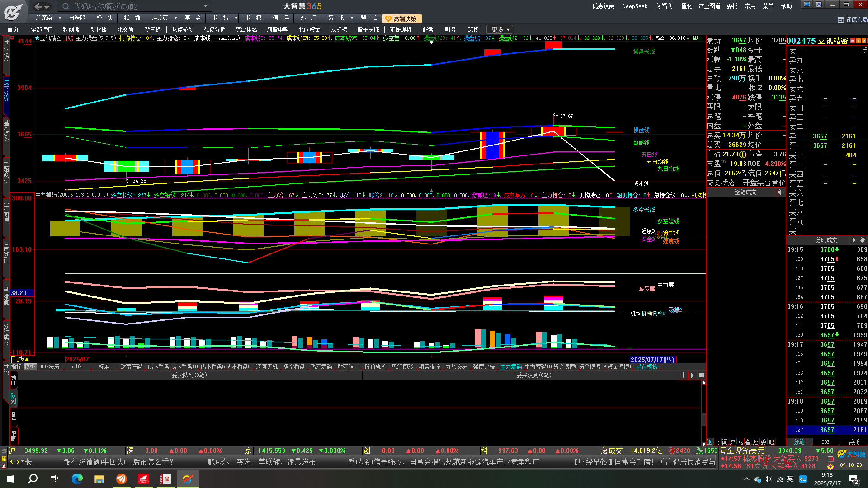Select the 主力筹码 indicator tab

pos(511,367)
